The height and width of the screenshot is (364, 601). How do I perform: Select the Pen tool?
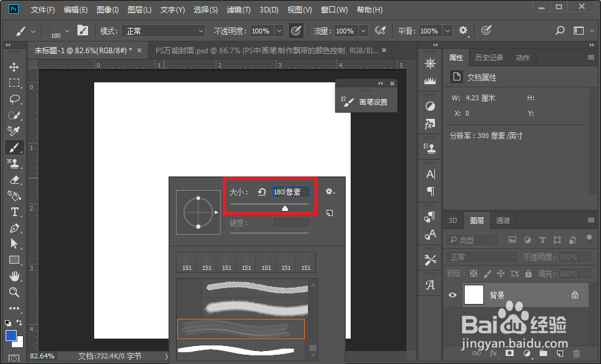[14, 228]
